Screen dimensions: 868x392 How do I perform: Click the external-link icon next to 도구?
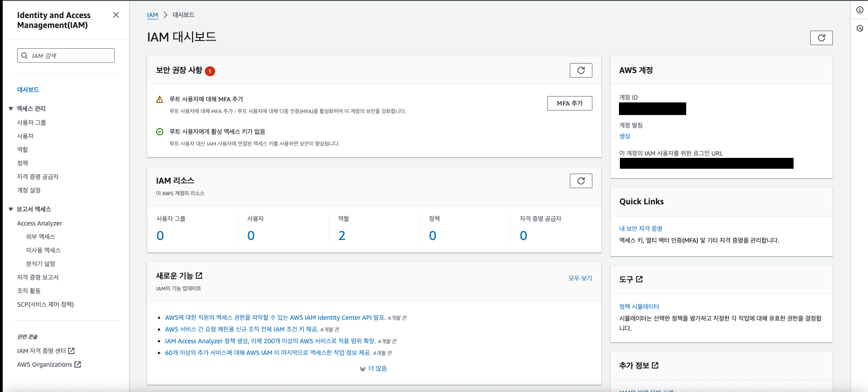(639, 279)
